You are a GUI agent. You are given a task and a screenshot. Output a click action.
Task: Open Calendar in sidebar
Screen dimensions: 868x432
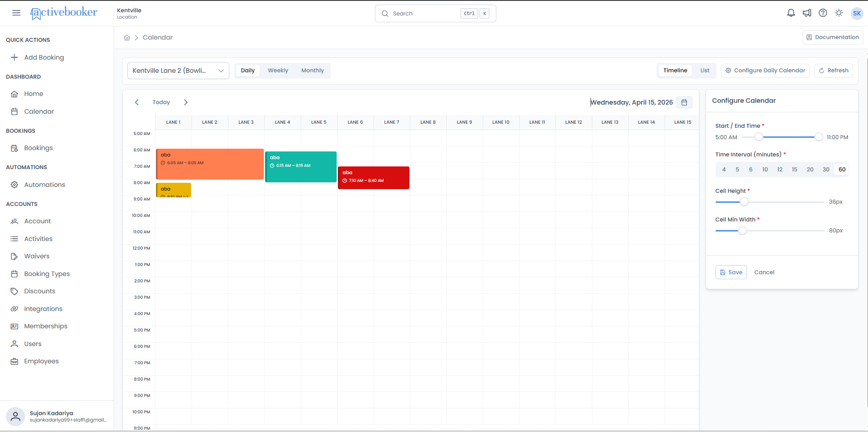pos(39,111)
